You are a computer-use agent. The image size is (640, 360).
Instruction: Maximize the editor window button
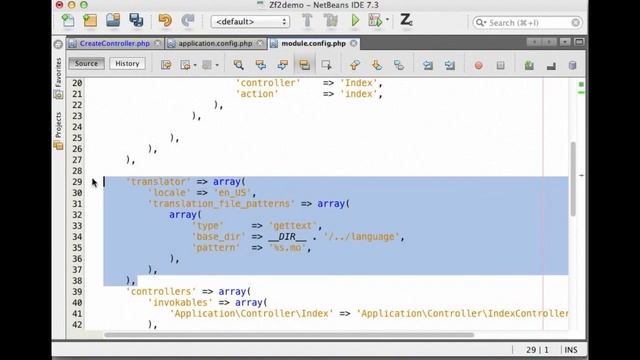click(x=579, y=42)
